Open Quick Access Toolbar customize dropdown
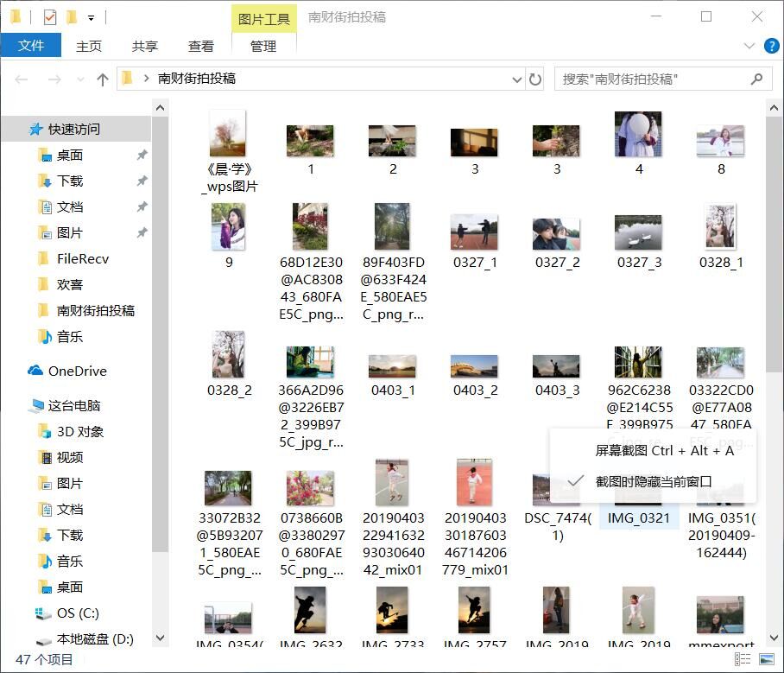784x673 pixels. click(x=92, y=17)
